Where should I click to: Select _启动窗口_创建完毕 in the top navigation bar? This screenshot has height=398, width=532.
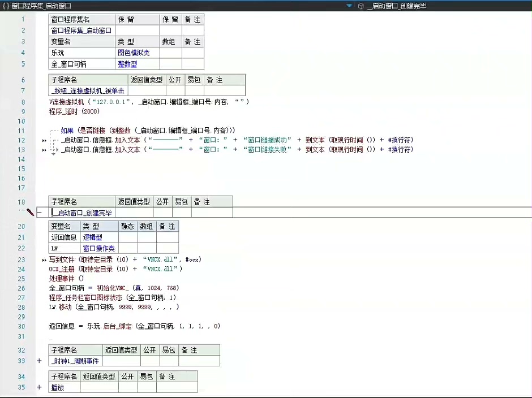[396, 6]
